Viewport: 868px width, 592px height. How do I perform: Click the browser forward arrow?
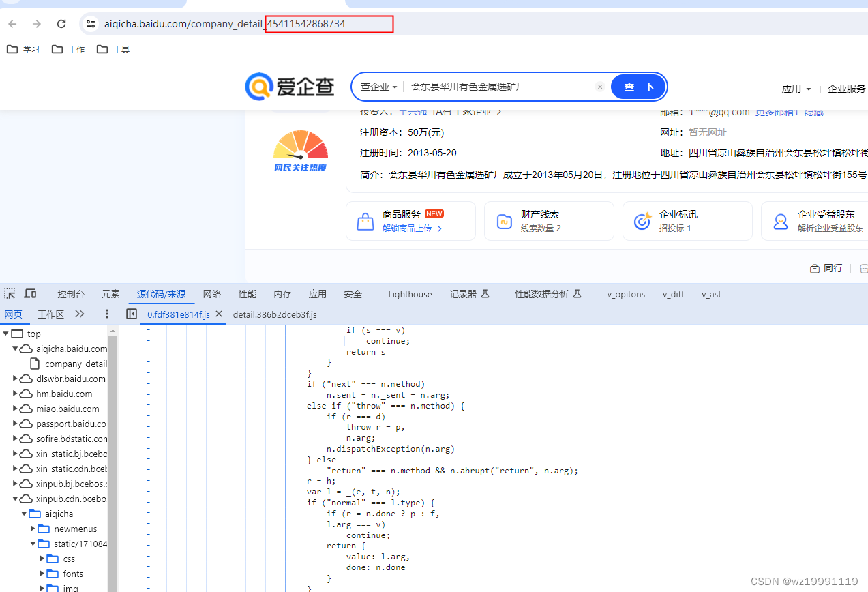37,24
